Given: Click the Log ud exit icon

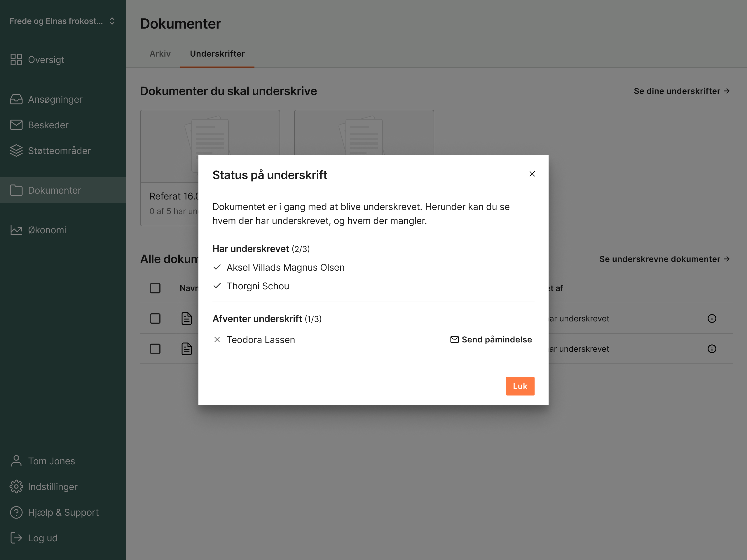Looking at the screenshot, I should 16,538.
